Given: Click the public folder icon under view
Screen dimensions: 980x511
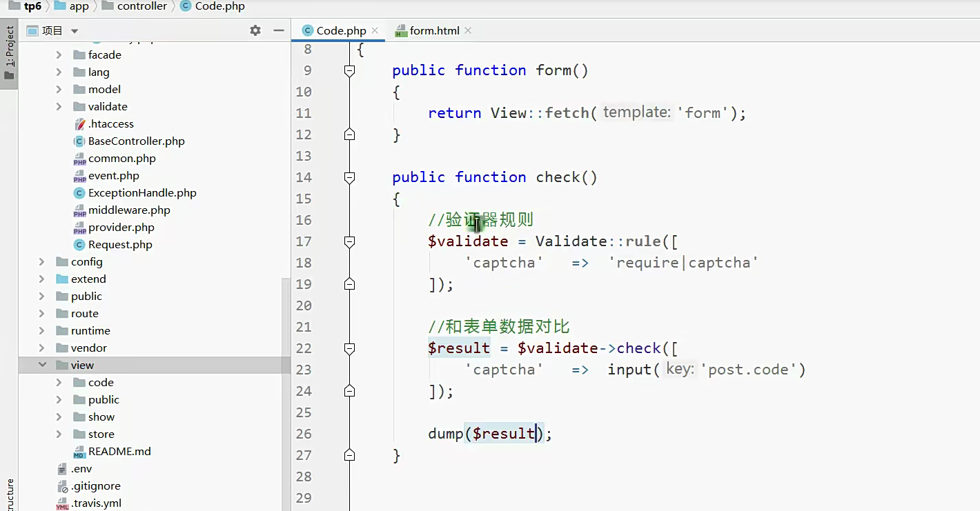Looking at the screenshot, I should 79,399.
